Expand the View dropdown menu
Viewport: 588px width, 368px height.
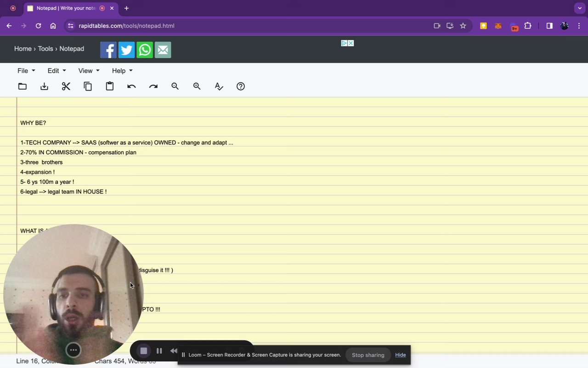pyautogui.click(x=89, y=70)
